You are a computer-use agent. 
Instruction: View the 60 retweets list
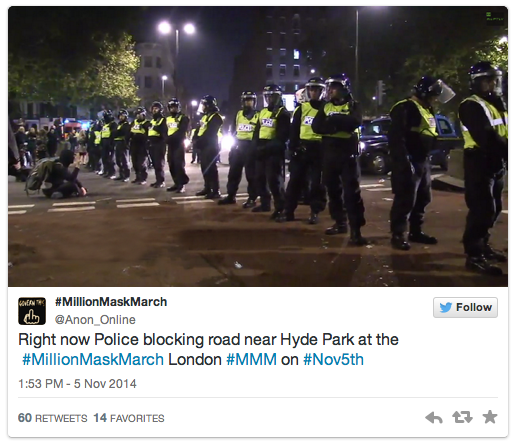click(53, 418)
